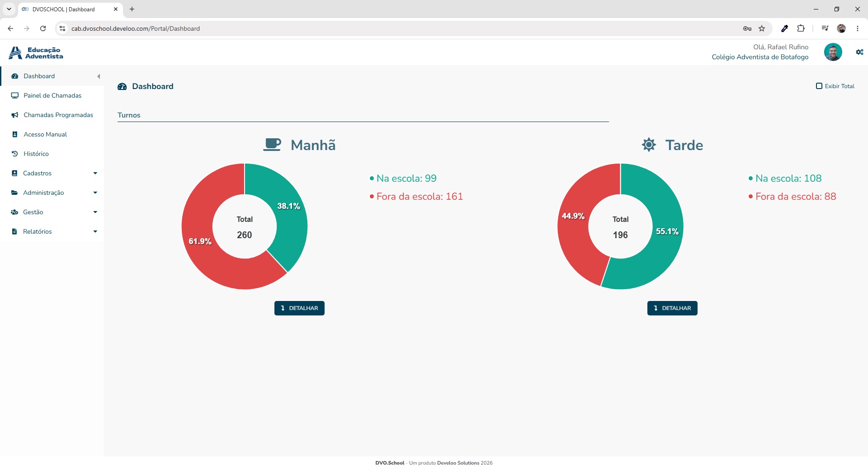Open Painel de Chamadas menu item
The height and width of the screenshot is (470, 868).
(x=52, y=95)
